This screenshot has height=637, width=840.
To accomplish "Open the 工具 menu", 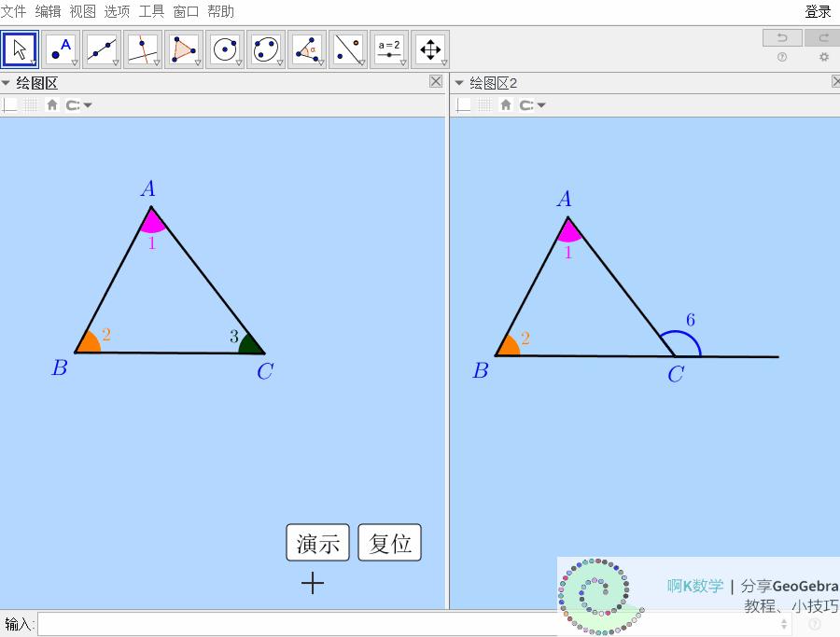I will point(151,11).
